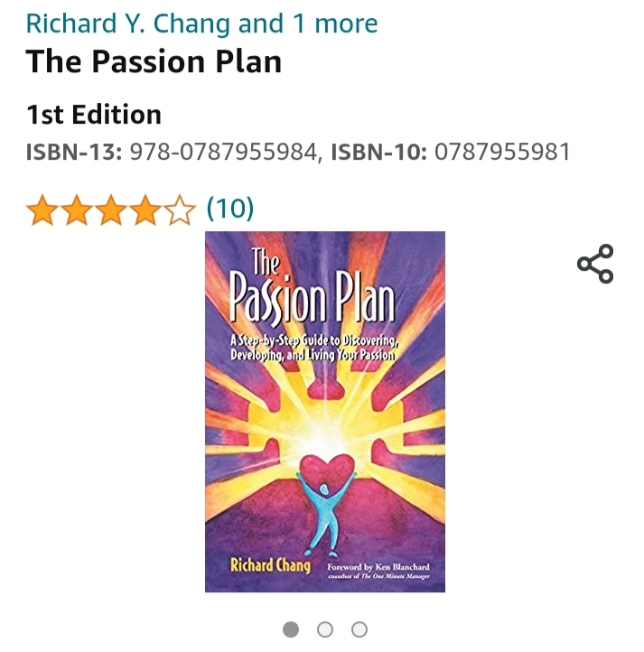Click the first orange rating star

pos(42,210)
